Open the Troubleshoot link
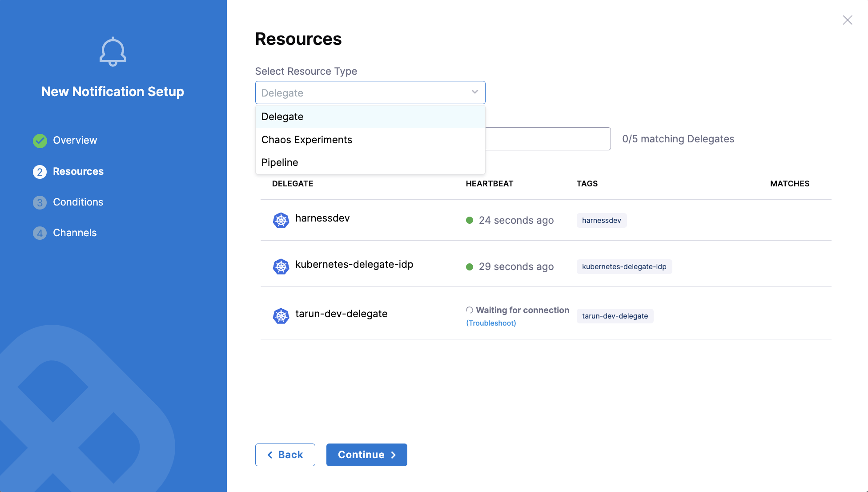The width and height of the screenshot is (868, 492). coord(491,323)
